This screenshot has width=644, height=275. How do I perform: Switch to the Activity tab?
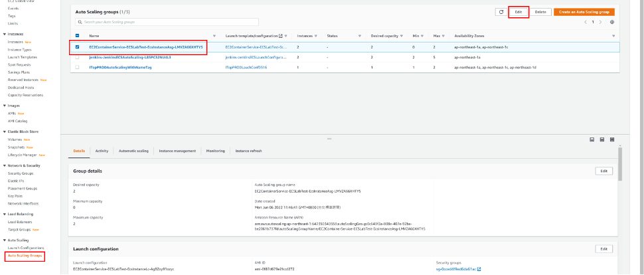[102, 151]
